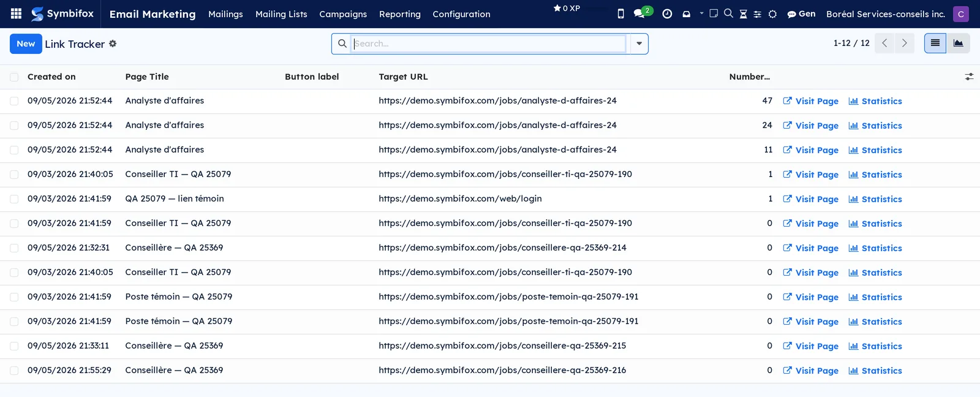Sort by Page Title column
The image size is (980, 397).
147,77
